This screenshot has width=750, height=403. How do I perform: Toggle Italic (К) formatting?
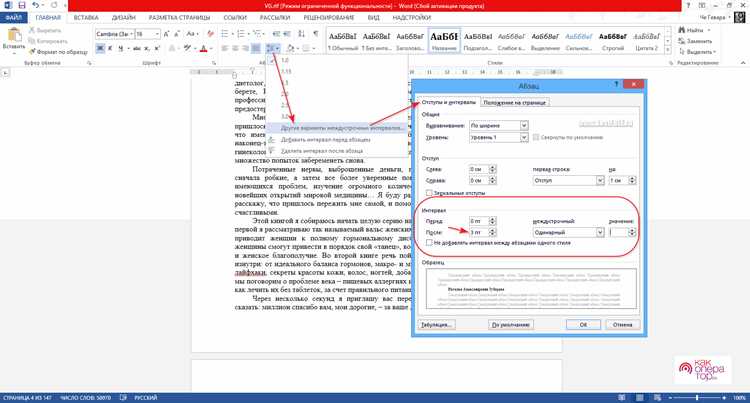pyautogui.click(x=110, y=48)
